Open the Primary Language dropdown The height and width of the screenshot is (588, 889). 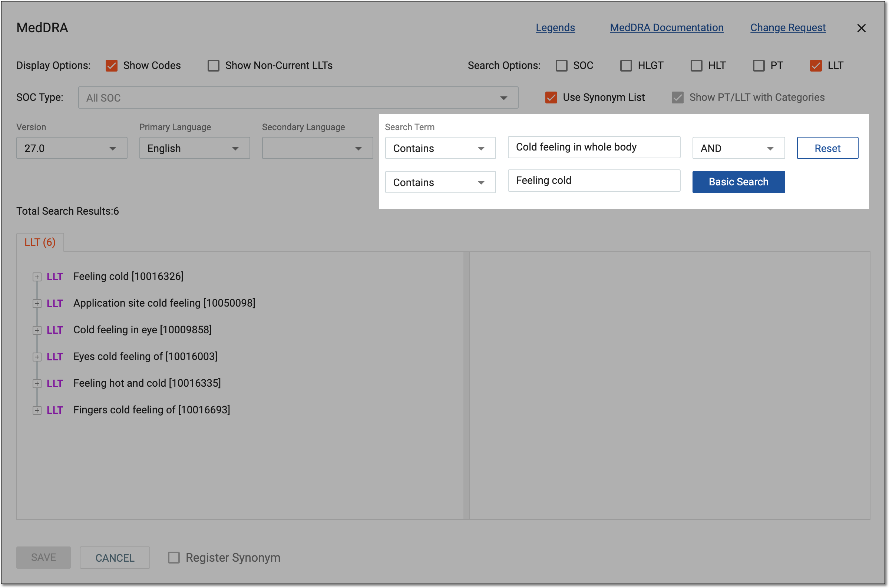click(x=195, y=148)
